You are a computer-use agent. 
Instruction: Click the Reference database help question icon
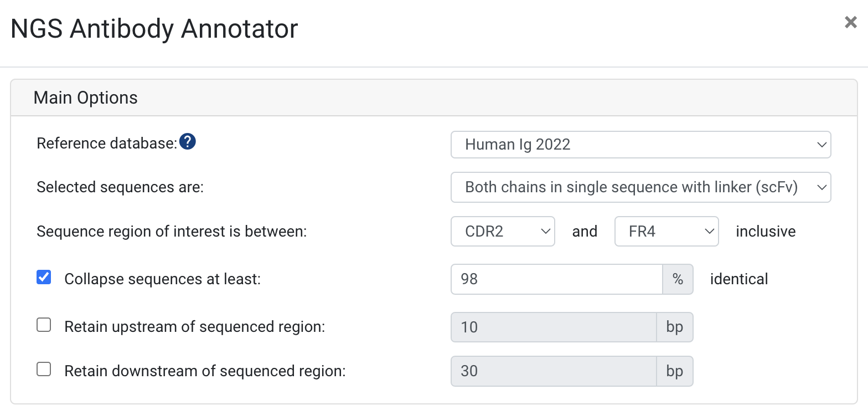click(x=188, y=142)
